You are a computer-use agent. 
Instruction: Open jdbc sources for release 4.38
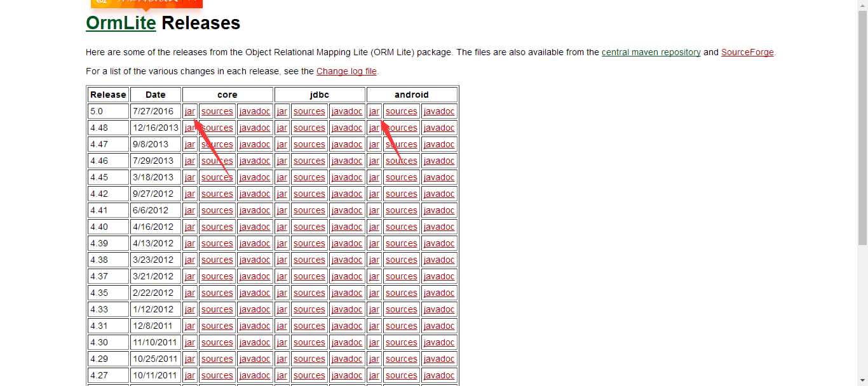[309, 260]
